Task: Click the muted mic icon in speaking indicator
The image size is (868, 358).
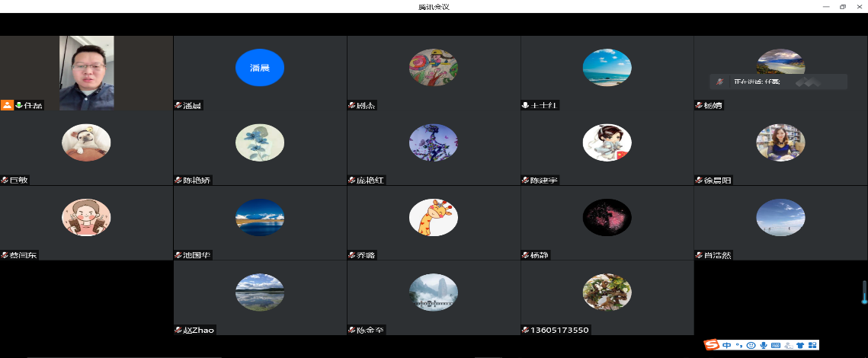Action: click(719, 82)
